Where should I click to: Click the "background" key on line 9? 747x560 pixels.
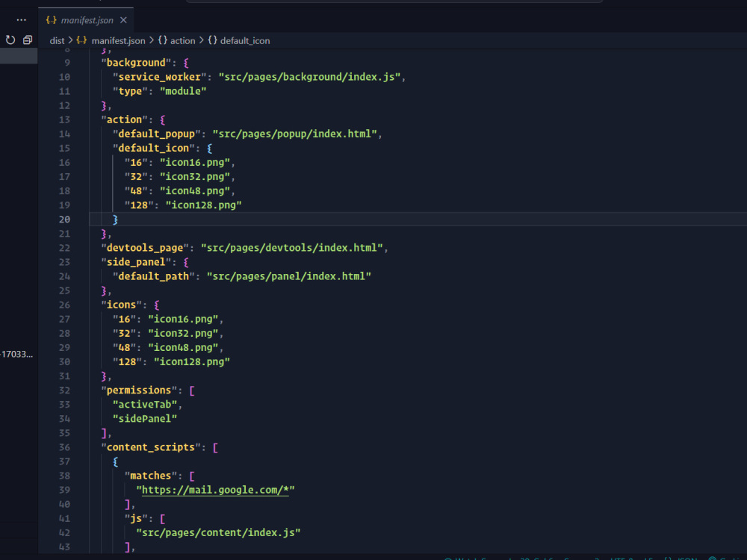[136, 63]
